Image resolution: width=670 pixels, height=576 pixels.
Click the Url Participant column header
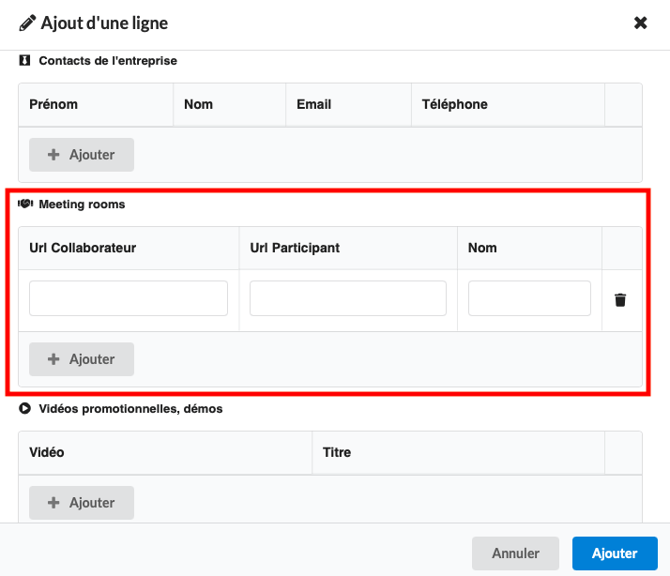(295, 248)
